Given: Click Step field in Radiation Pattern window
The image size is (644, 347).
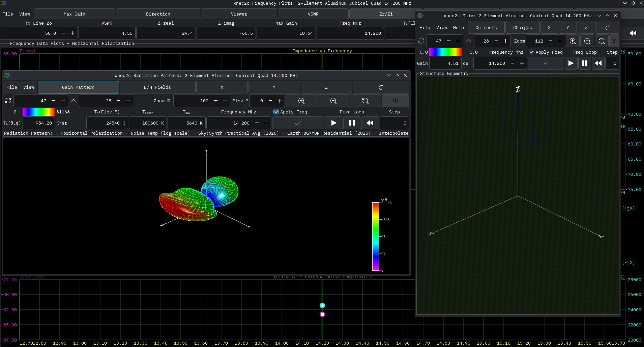Looking at the screenshot, I should pyautogui.click(x=394, y=123).
